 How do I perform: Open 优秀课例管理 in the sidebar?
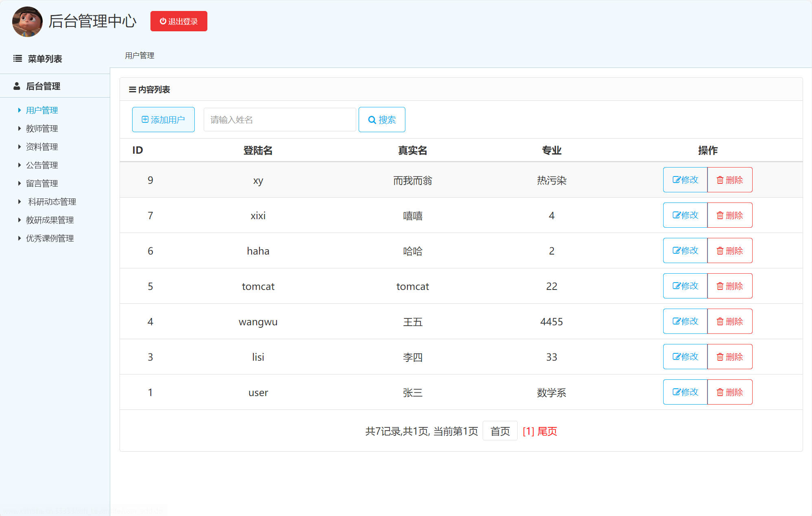click(50, 238)
